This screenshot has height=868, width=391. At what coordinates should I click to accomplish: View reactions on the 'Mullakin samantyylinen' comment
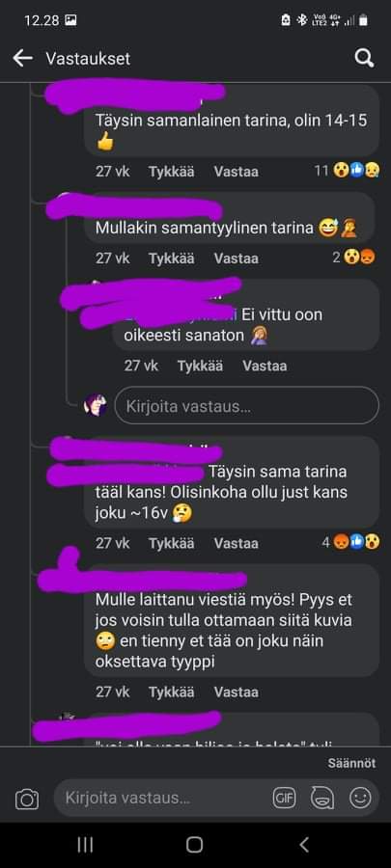pyautogui.click(x=354, y=258)
